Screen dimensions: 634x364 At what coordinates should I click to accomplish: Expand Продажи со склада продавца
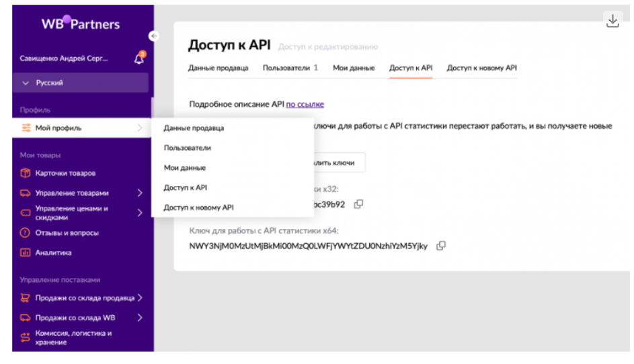click(140, 298)
